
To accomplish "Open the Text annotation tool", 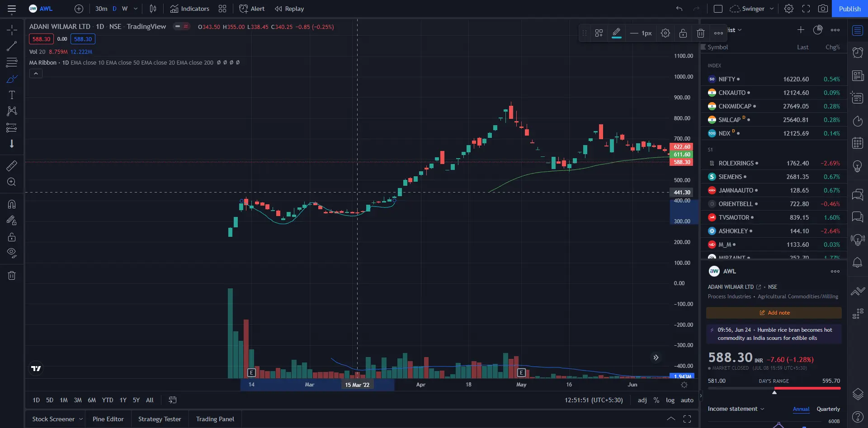I will click(x=12, y=95).
